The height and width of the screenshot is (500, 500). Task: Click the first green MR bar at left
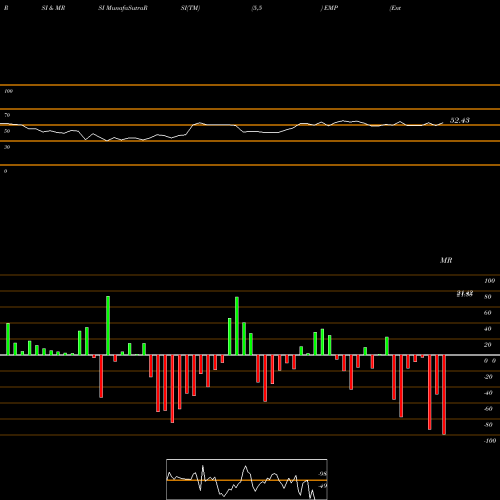8,339
